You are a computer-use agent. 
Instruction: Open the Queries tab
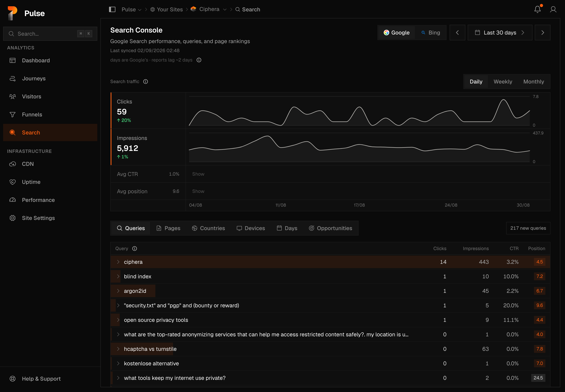(x=131, y=228)
